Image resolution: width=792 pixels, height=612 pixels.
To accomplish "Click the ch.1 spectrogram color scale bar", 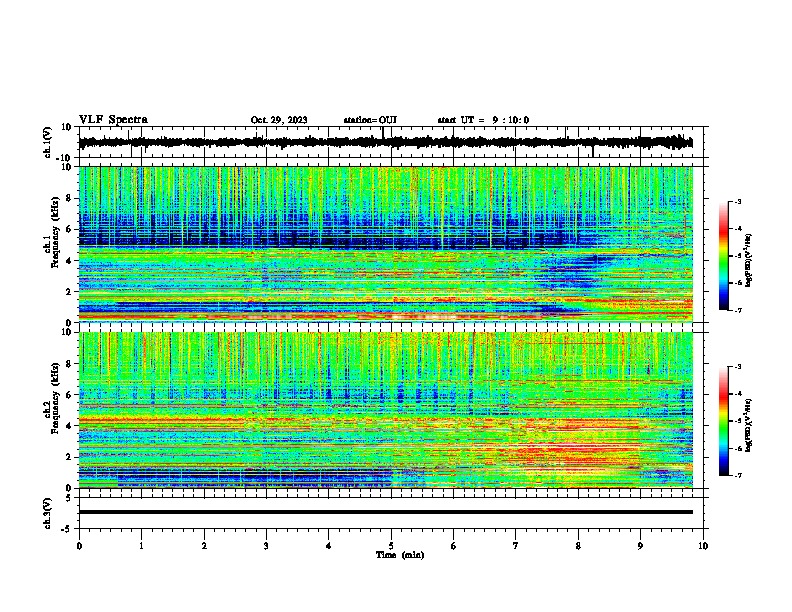I will pos(723,256).
